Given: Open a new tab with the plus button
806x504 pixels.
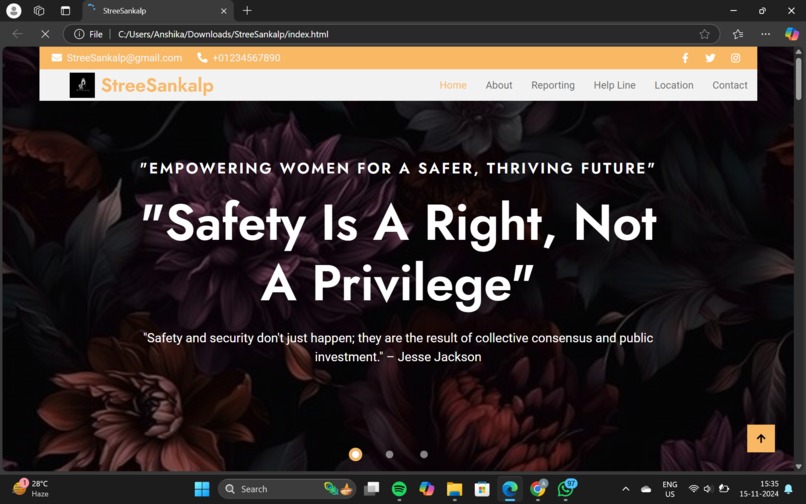Looking at the screenshot, I should click(247, 10).
